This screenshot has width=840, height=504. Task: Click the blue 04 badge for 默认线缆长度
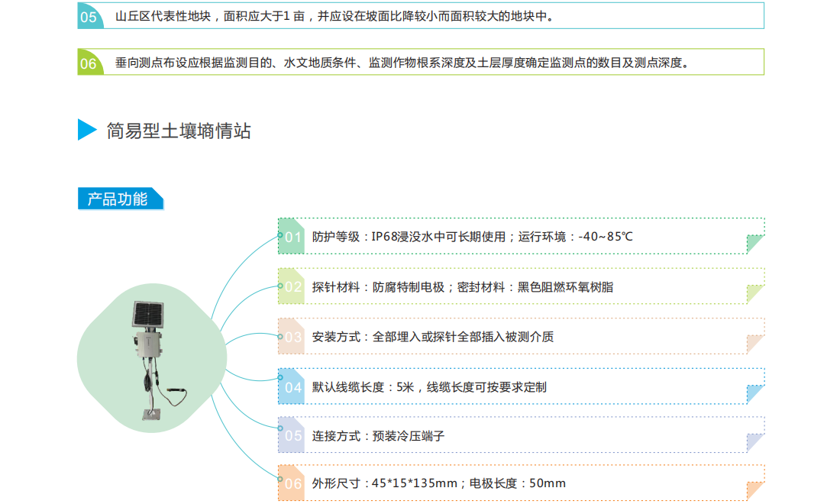tap(292, 387)
